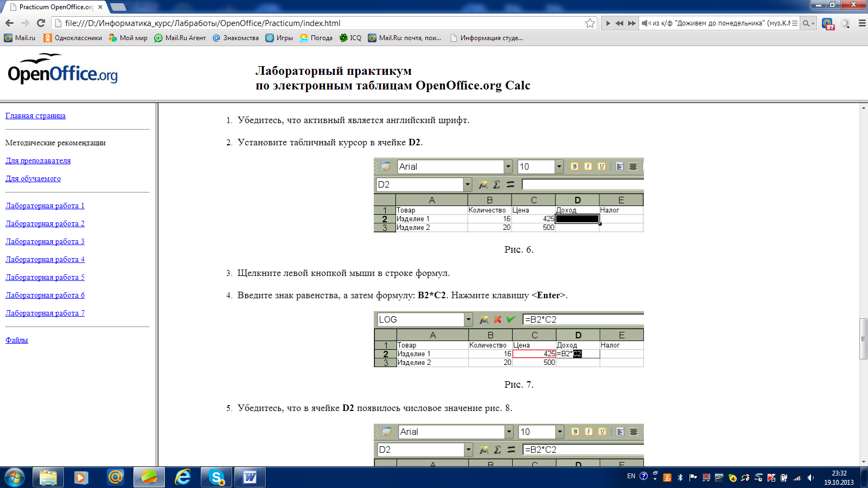
Task: Switch to Microsoft Word on taskbar
Action: pos(250,477)
